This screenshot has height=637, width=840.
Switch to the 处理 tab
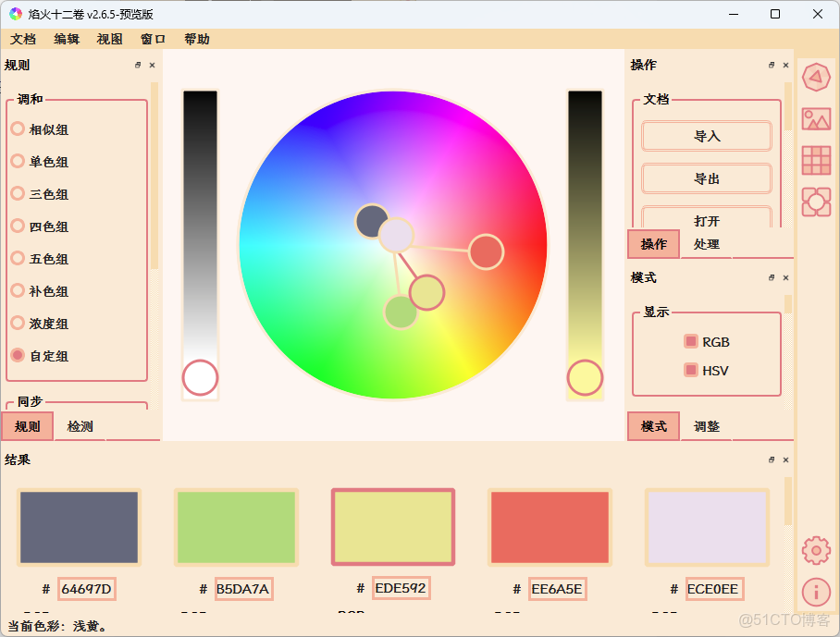point(706,244)
